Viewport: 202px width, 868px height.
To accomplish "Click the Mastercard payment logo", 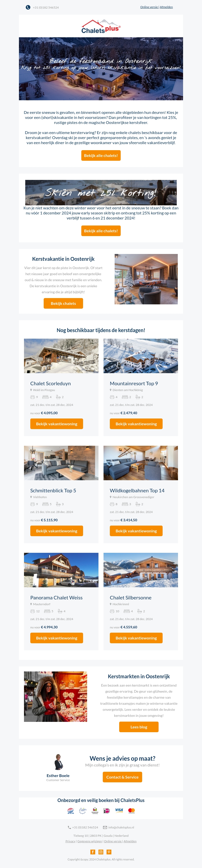I will (x=131, y=810).
